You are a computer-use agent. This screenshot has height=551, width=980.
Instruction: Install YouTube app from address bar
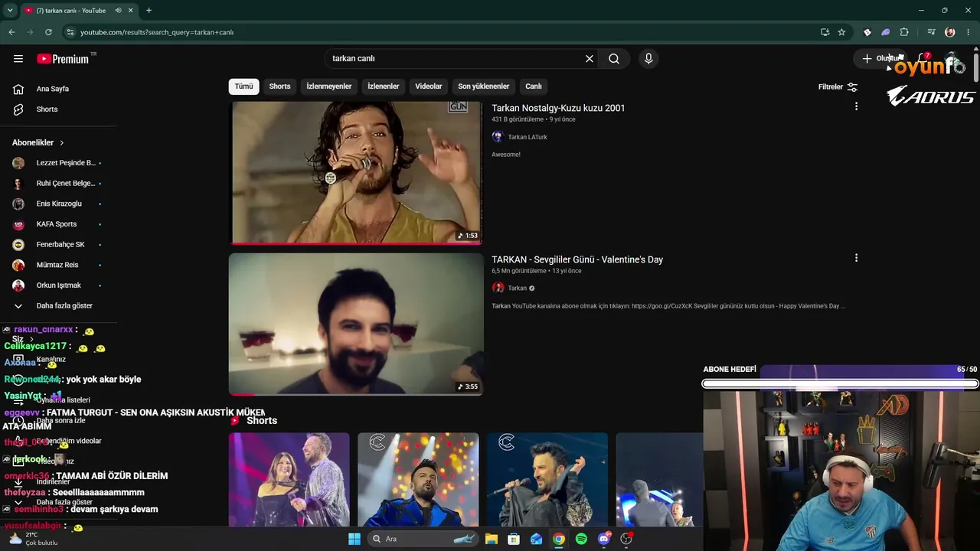(x=825, y=32)
